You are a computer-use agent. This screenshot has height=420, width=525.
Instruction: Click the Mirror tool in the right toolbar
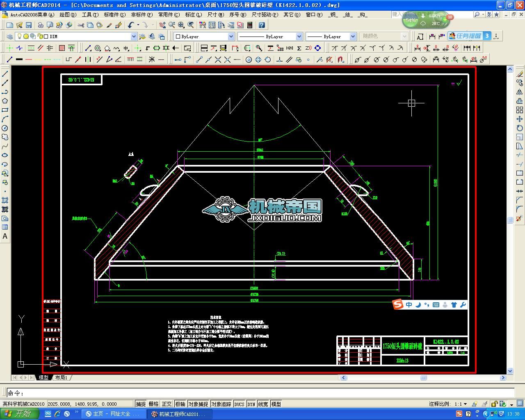520,92
